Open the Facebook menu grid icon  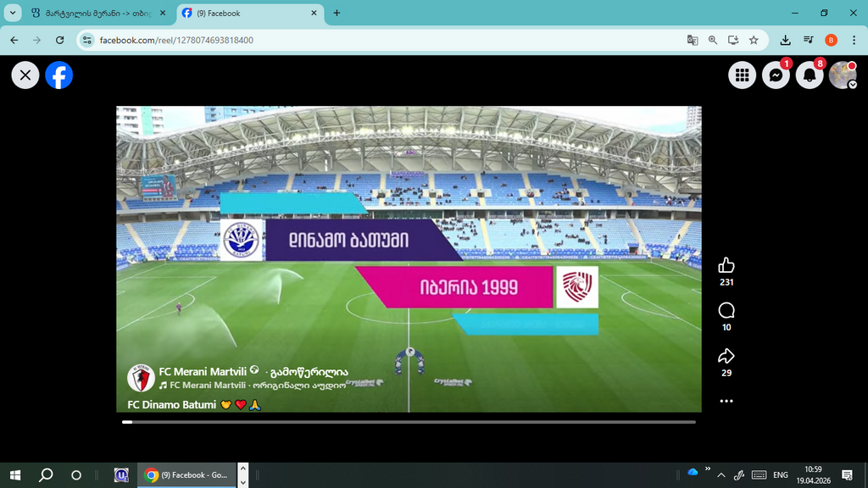[x=742, y=75]
